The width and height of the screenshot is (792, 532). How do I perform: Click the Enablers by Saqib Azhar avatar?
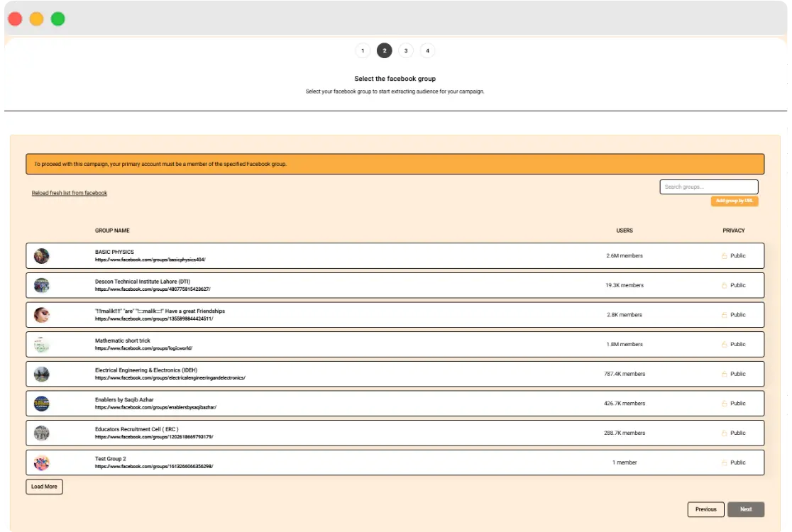point(41,404)
